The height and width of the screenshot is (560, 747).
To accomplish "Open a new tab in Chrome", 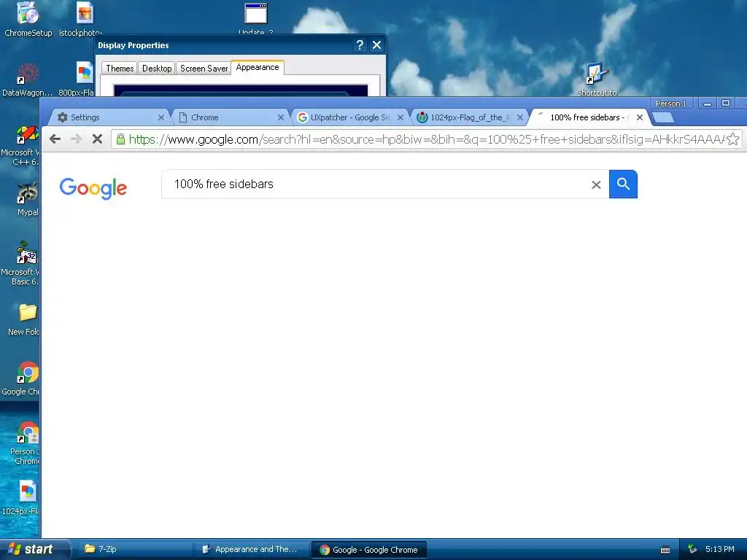I will [x=663, y=117].
